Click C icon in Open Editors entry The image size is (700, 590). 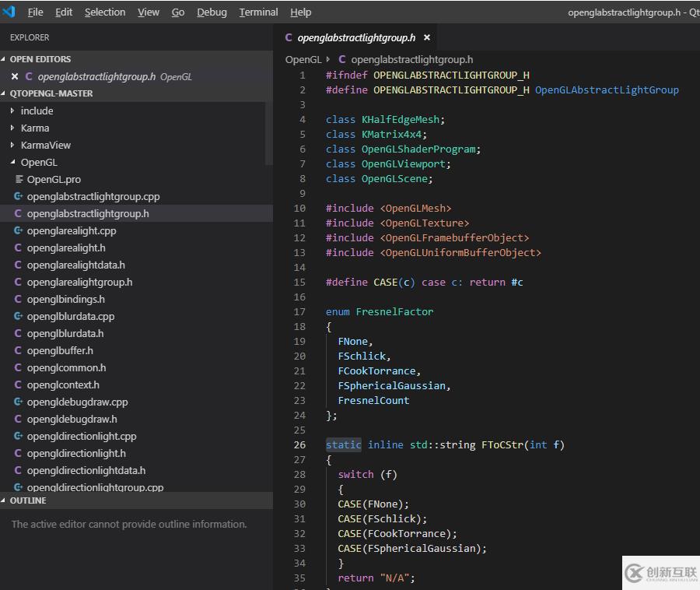click(29, 76)
